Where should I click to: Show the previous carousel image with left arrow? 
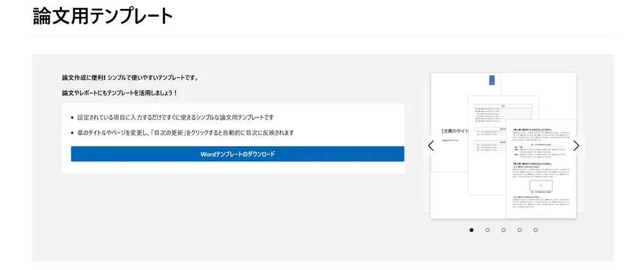430,146
